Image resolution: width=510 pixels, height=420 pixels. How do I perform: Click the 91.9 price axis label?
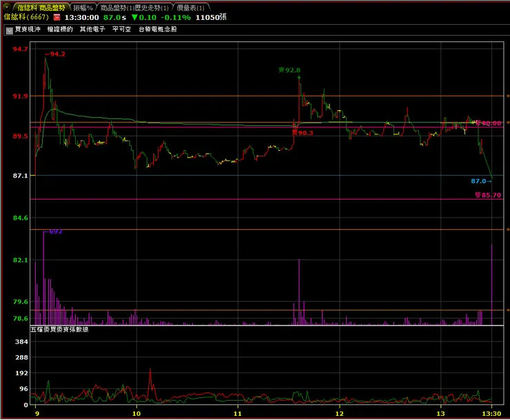pyautogui.click(x=20, y=96)
